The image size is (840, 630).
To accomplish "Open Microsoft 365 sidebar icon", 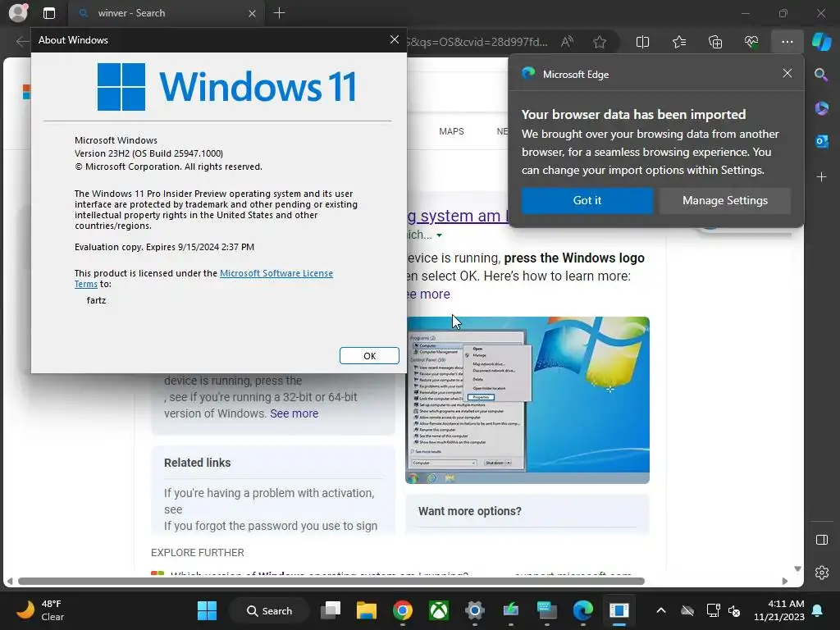I will [x=821, y=107].
